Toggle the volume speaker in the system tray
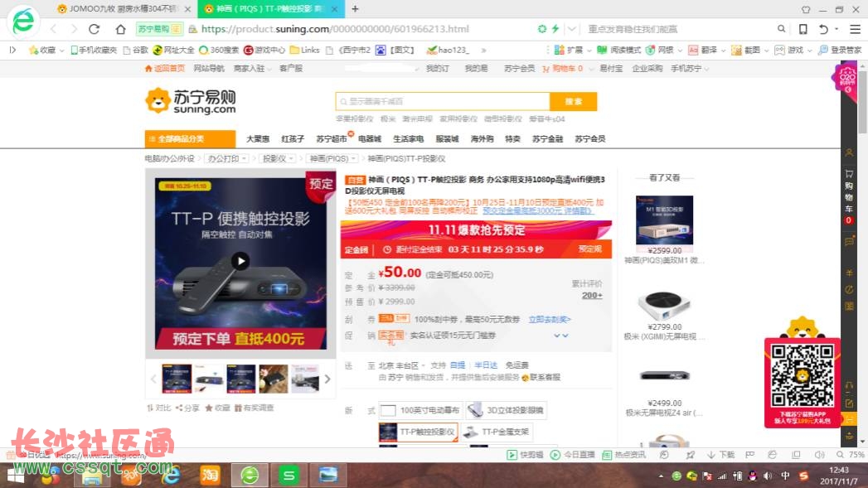Screen dimensions: 868x488 click(768, 476)
